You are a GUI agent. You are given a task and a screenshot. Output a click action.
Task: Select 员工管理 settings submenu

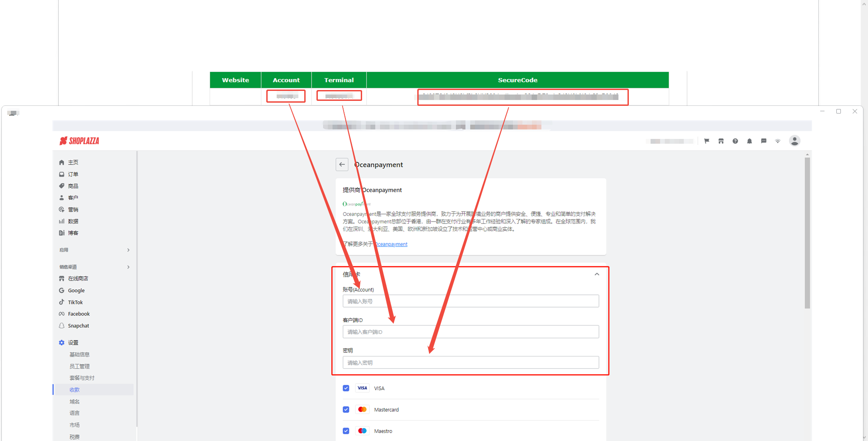tap(80, 366)
